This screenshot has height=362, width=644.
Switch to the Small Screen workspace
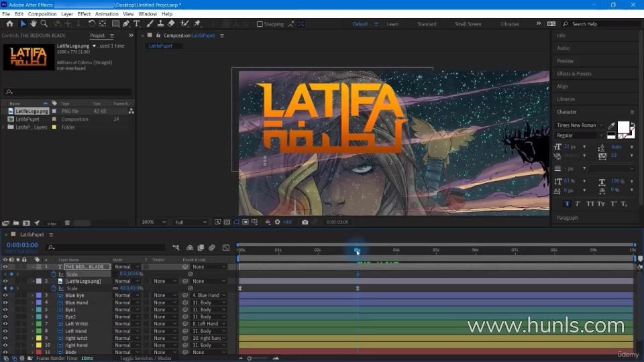click(468, 24)
